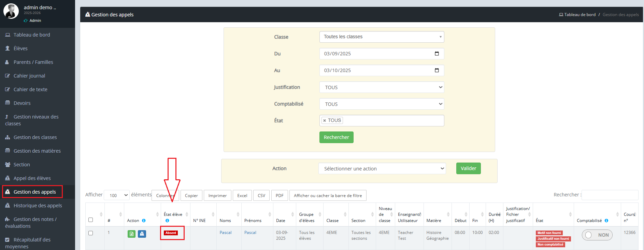Export the table with the Excel button
This screenshot has width=644, height=250.
(242, 196)
